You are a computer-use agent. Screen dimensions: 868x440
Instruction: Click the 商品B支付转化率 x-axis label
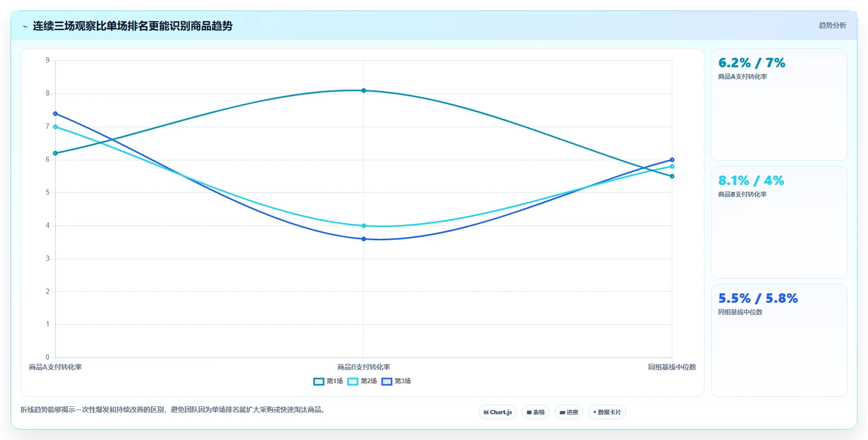(x=363, y=367)
